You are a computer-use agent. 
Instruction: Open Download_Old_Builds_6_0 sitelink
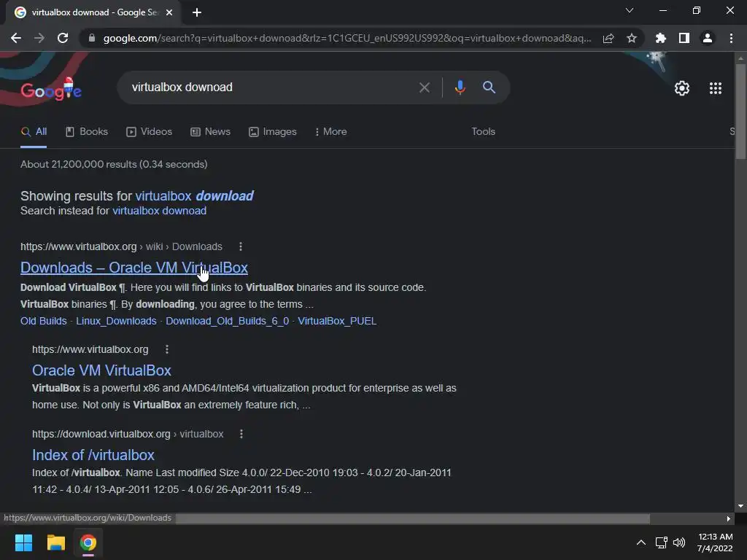pyautogui.click(x=228, y=321)
